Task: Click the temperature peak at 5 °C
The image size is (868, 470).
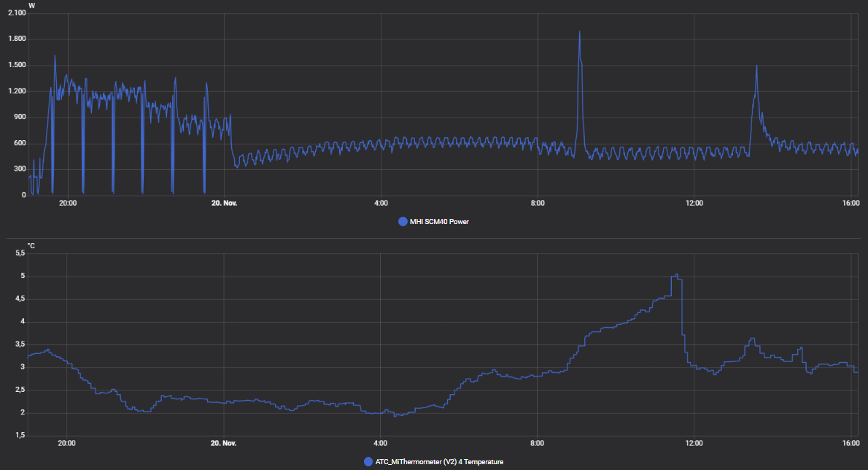Action: (677, 275)
